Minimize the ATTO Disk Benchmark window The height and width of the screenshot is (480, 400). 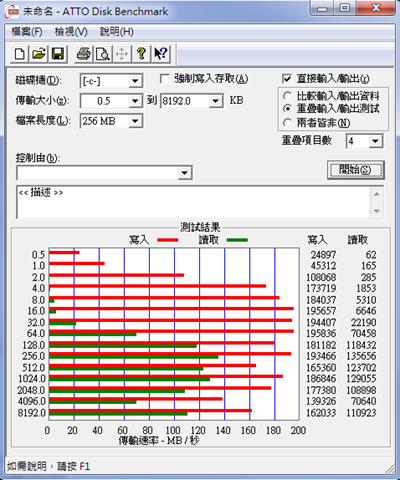click(x=322, y=8)
